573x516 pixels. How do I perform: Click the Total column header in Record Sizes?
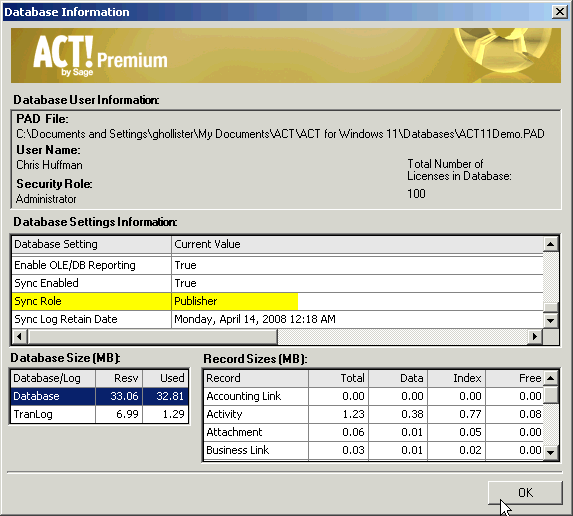pyautogui.click(x=338, y=378)
